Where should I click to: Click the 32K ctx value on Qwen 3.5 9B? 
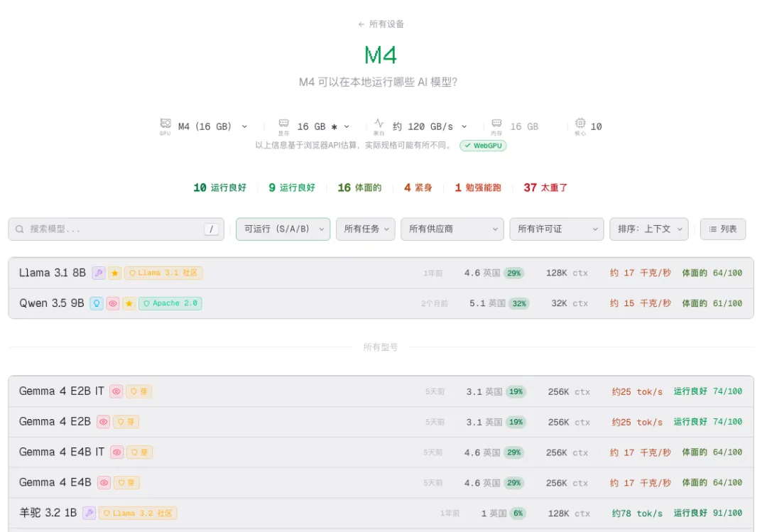[x=570, y=303]
